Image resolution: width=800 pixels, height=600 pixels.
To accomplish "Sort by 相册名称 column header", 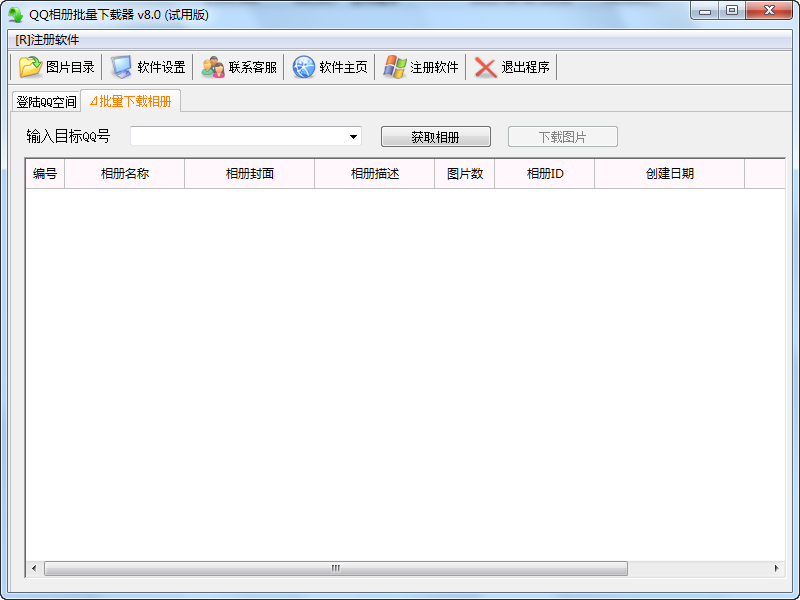I will 124,173.
